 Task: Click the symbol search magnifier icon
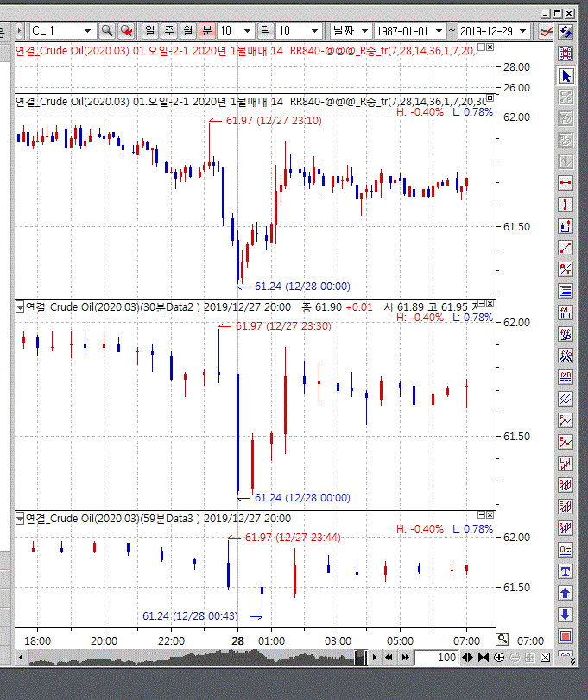(x=107, y=30)
